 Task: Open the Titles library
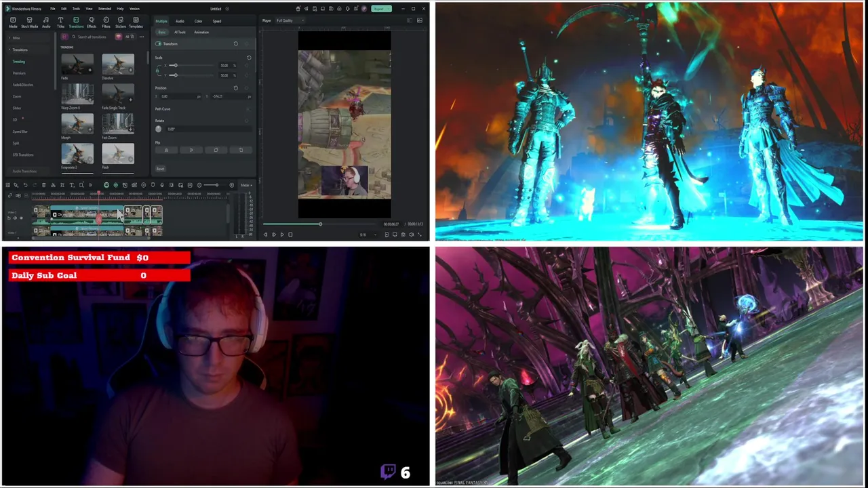60,22
